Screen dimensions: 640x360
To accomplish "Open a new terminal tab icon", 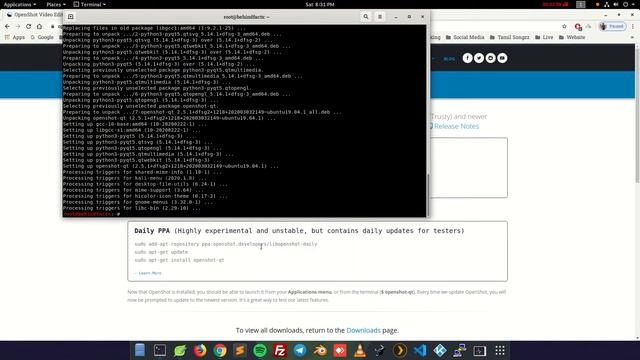I will (71, 17).
